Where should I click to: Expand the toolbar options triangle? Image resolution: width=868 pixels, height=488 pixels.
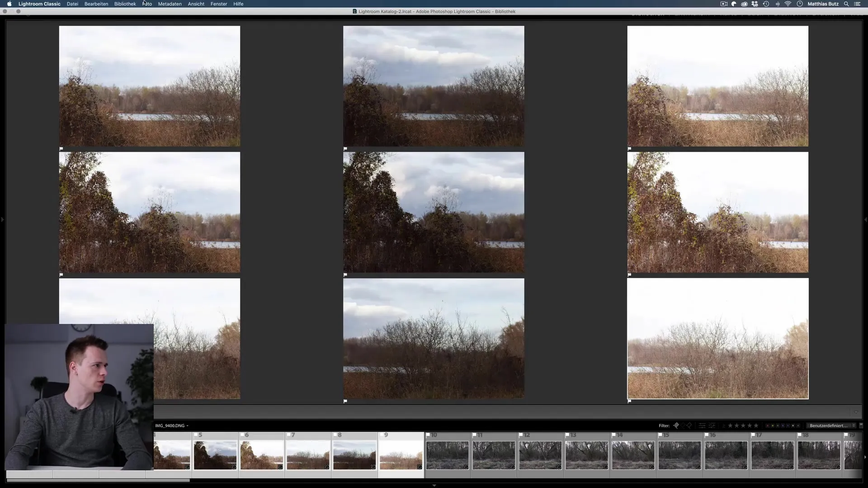point(856,412)
